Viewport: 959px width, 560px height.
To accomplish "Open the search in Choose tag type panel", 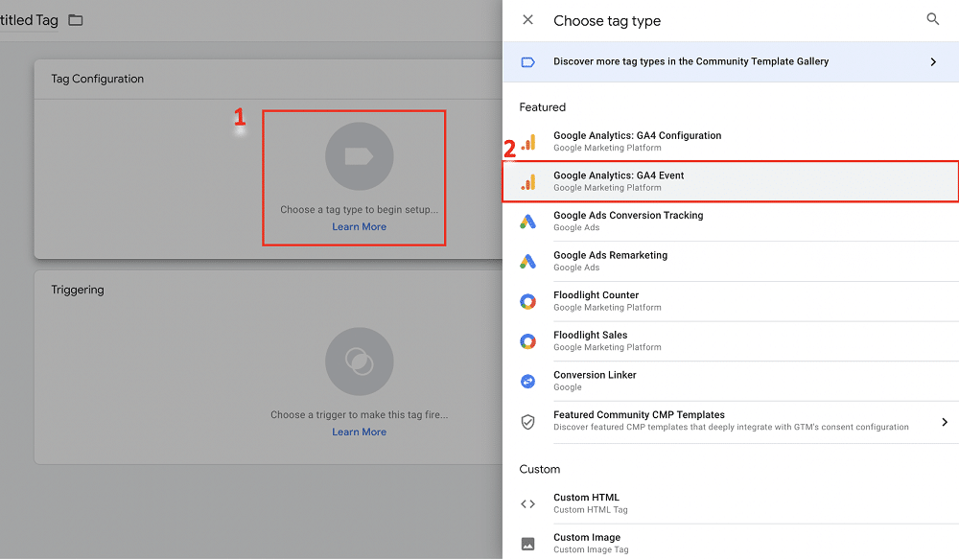I will (932, 19).
